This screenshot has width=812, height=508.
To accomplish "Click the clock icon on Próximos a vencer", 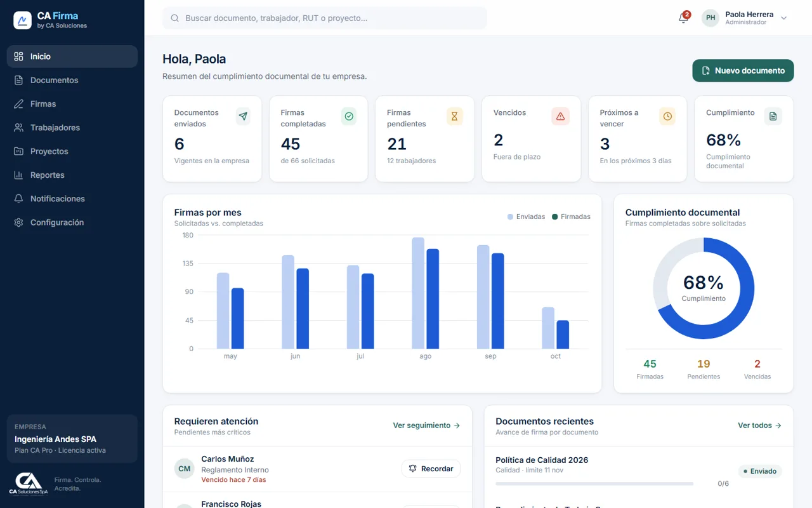I will 667,116.
